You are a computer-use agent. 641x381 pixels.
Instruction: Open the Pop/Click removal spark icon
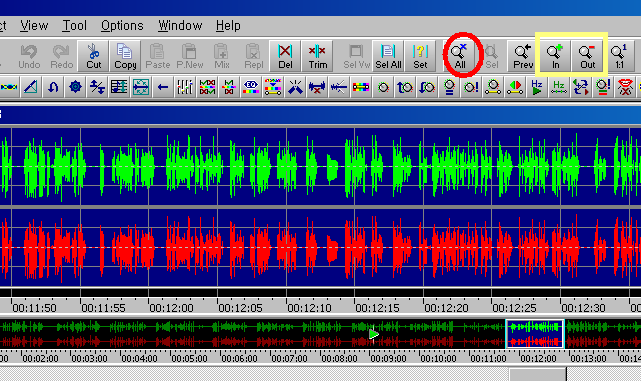click(295, 87)
